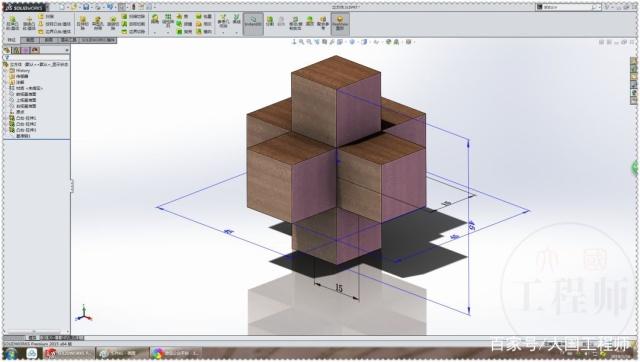Screen dimensions: 640x362
Task: Select the 传感器 (Sensors) tree item
Action: 19,76
